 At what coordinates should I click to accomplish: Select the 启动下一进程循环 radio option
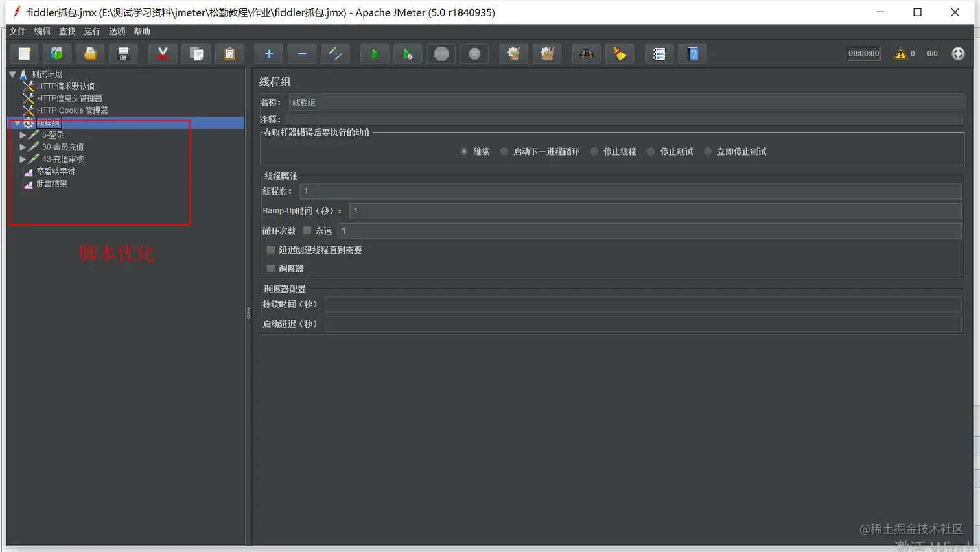tap(504, 152)
